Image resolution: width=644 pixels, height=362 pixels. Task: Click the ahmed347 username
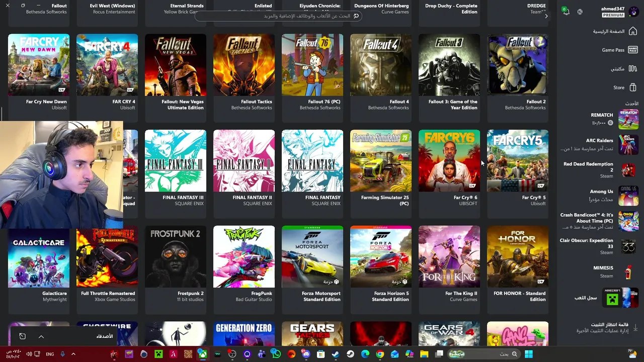(612, 9)
